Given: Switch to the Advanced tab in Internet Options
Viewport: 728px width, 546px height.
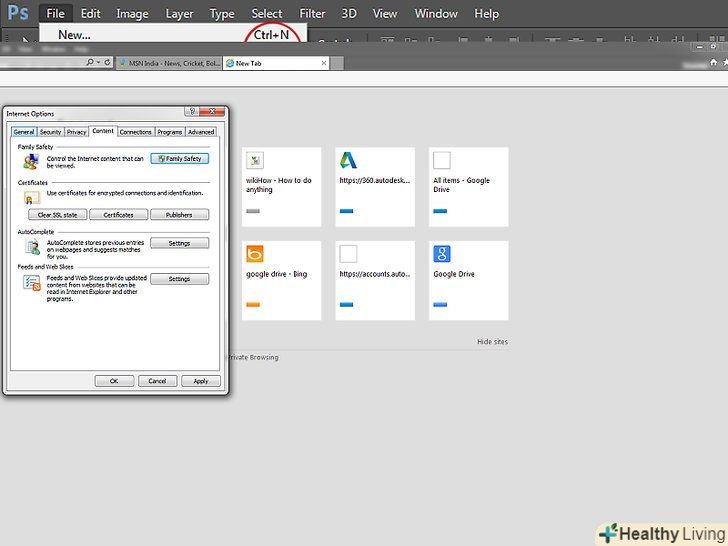Looking at the screenshot, I should click(x=201, y=132).
